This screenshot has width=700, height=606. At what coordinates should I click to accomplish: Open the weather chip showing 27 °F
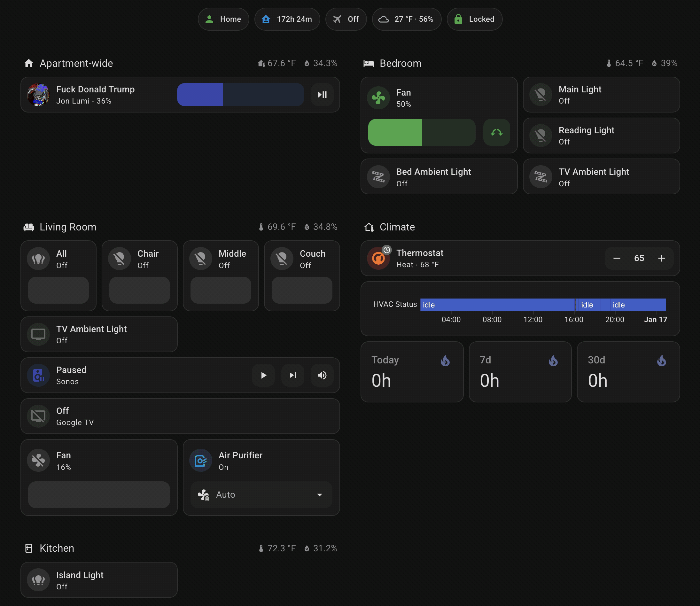pyautogui.click(x=406, y=19)
